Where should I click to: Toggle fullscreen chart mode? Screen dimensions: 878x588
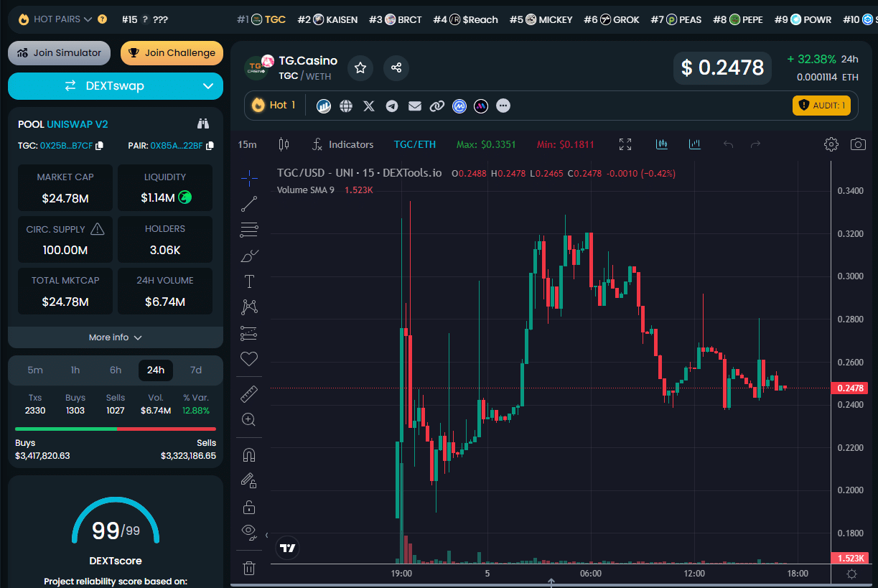click(625, 144)
